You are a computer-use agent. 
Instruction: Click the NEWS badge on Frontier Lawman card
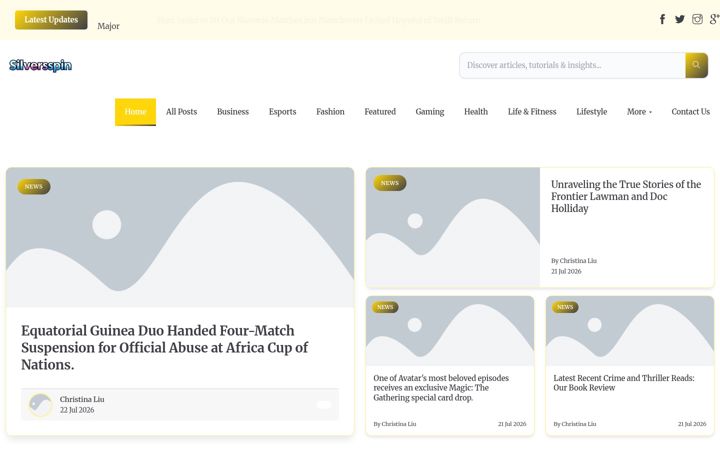point(390,183)
